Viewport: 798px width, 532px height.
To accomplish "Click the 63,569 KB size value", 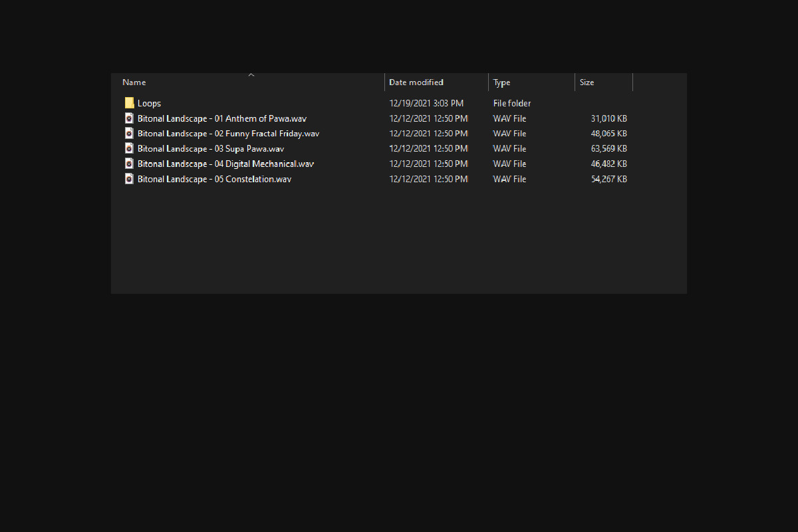I will pos(608,148).
